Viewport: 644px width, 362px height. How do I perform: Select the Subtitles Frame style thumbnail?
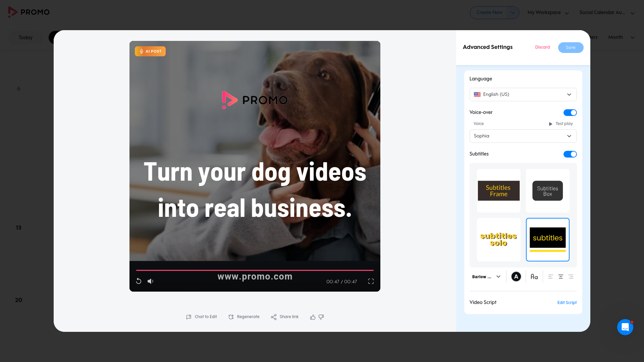pos(498,191)
